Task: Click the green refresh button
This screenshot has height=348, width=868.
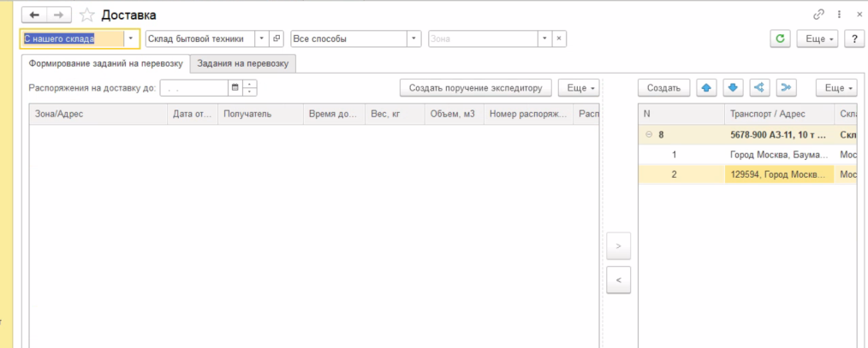Action: 780,38
